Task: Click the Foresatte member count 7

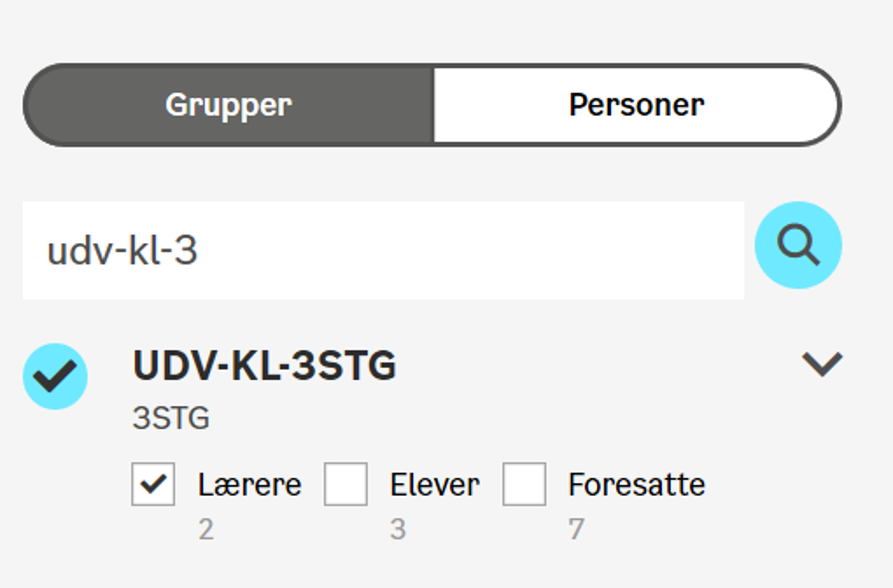Action: 576,529
